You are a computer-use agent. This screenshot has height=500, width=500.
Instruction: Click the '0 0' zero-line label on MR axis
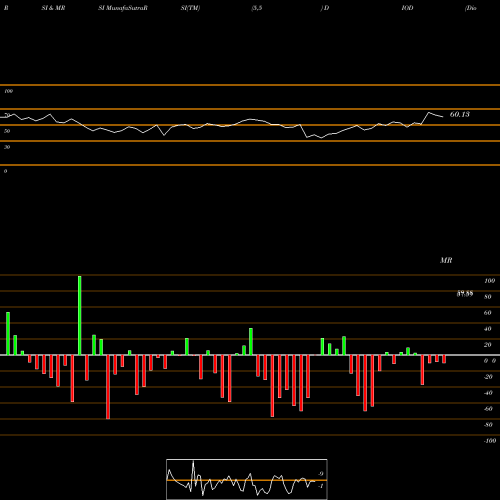pyautogui.click(x=490, y=361)
